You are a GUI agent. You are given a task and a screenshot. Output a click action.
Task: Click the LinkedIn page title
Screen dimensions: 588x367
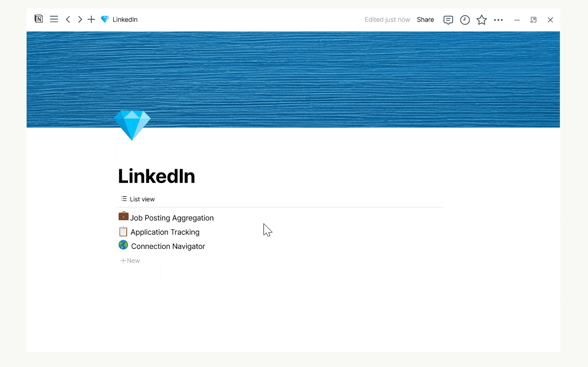157,176
